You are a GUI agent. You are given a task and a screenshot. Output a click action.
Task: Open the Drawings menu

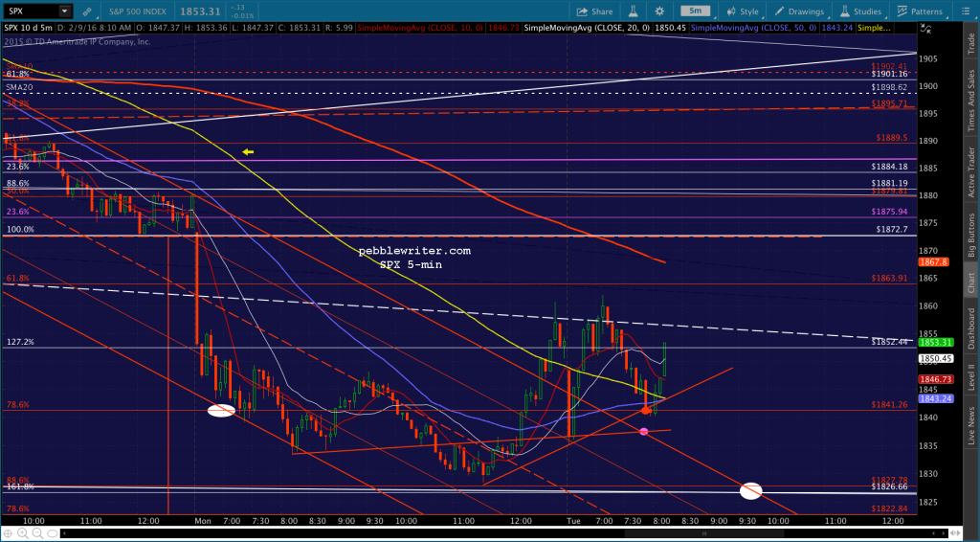[x=799, y=11]
